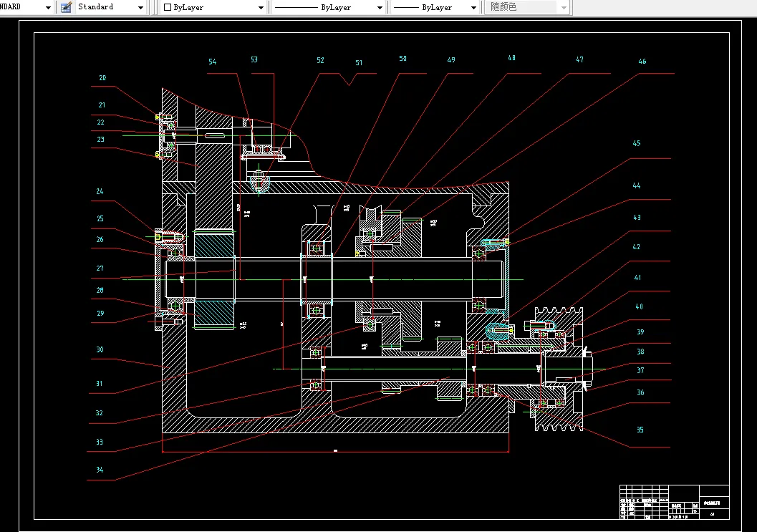Select part label 39

[640, 332]
